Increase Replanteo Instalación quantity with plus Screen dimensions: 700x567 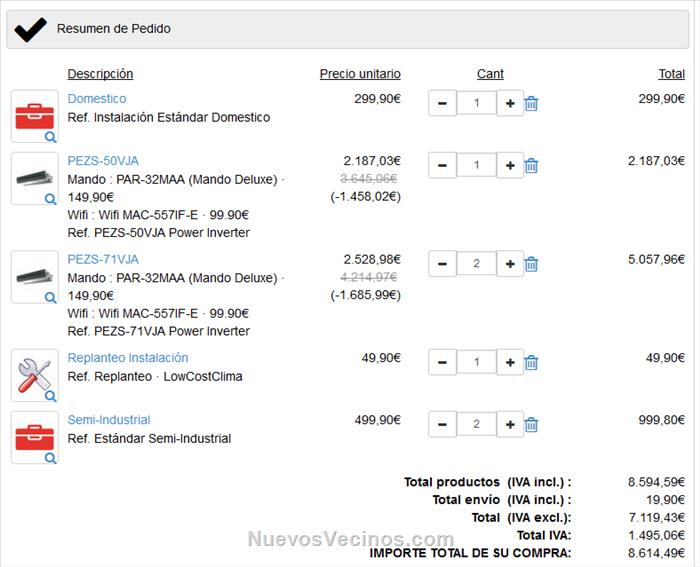point(510,362)
